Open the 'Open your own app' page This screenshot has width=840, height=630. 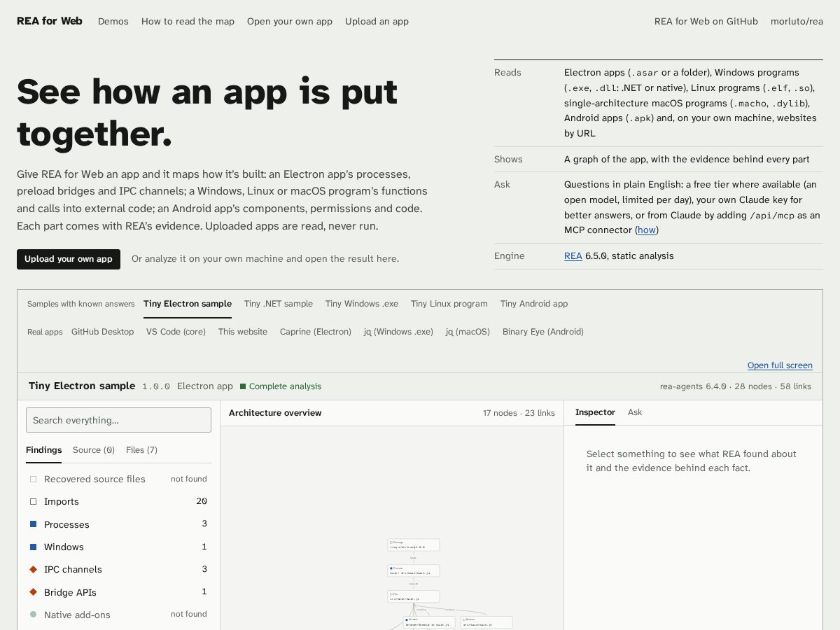[x=290, y=21]
